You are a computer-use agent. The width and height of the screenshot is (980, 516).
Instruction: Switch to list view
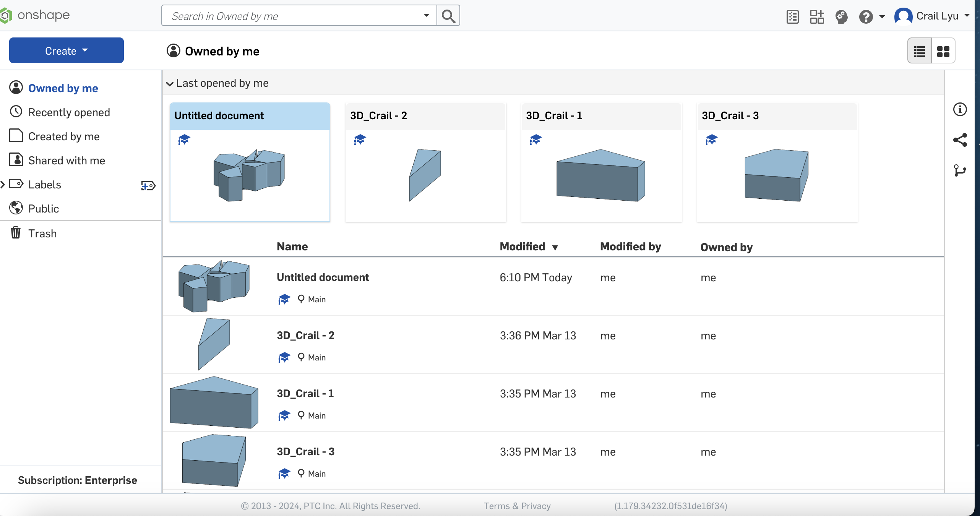(919, 51)
